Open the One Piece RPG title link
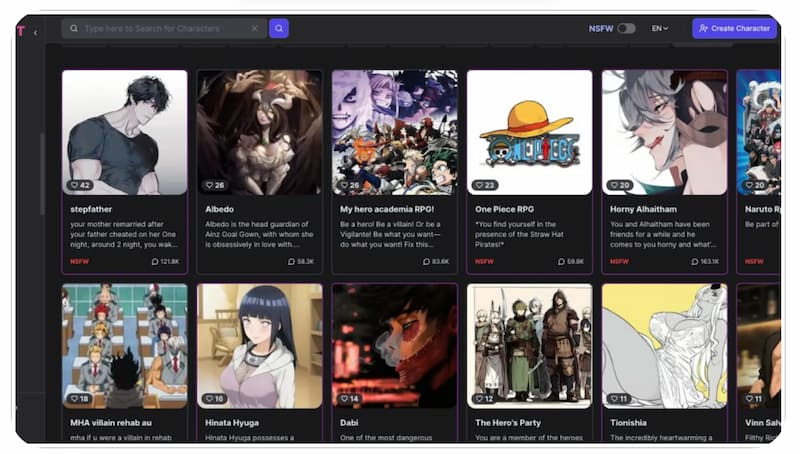This screenshot has height=454, width=800. click(x=505, y=209)
